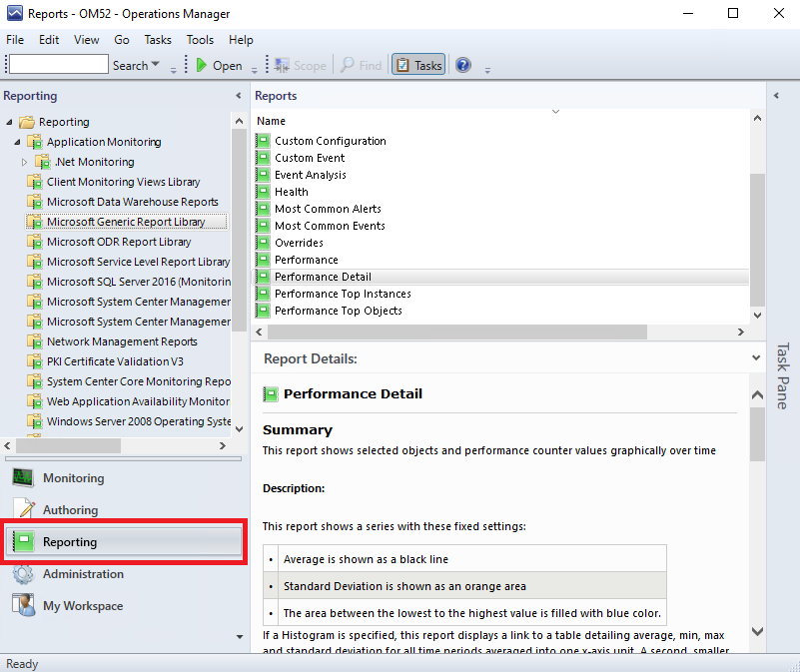Select Network Management Reports folder icon
The height and width of the screenshot is (672, 800).
(35, 341)
